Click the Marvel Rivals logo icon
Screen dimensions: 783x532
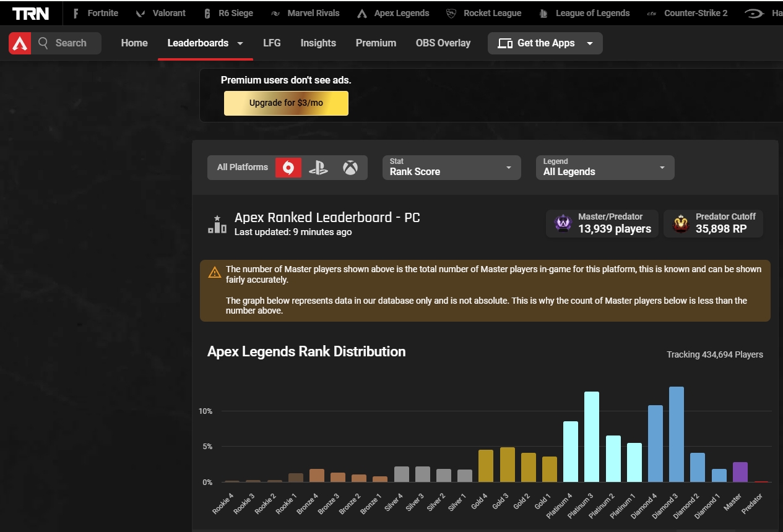coord(275,14)
